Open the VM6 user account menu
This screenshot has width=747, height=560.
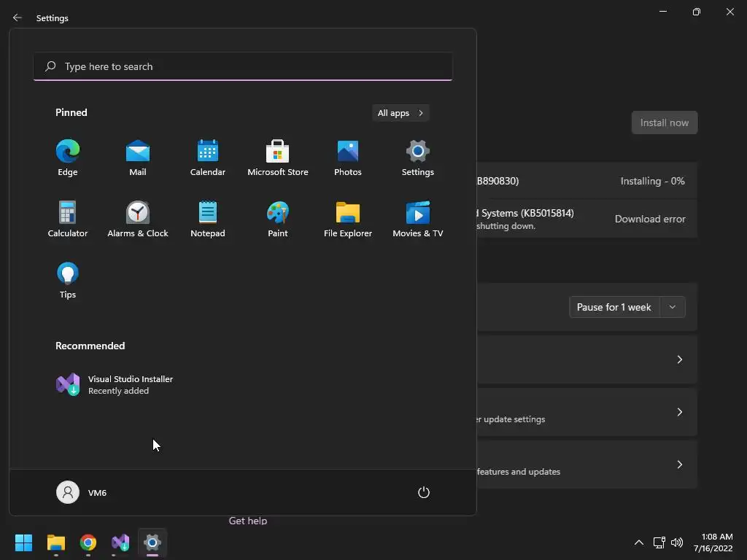click(x=82, y=492)
